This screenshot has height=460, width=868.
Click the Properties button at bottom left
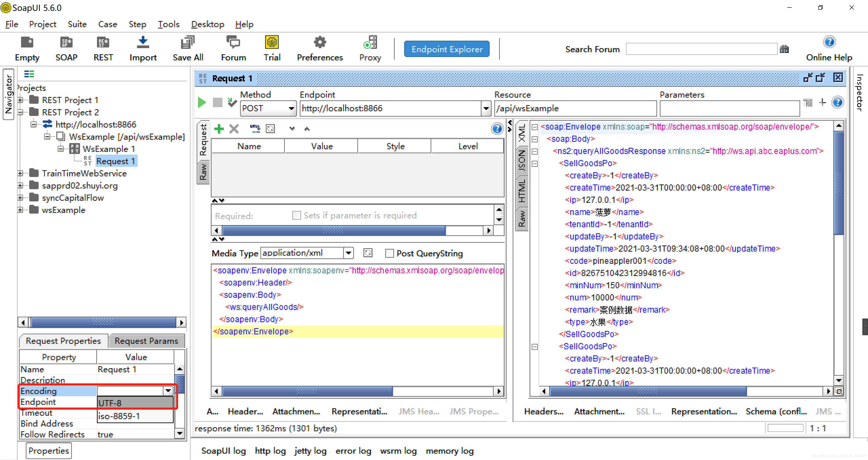[49, 451]
